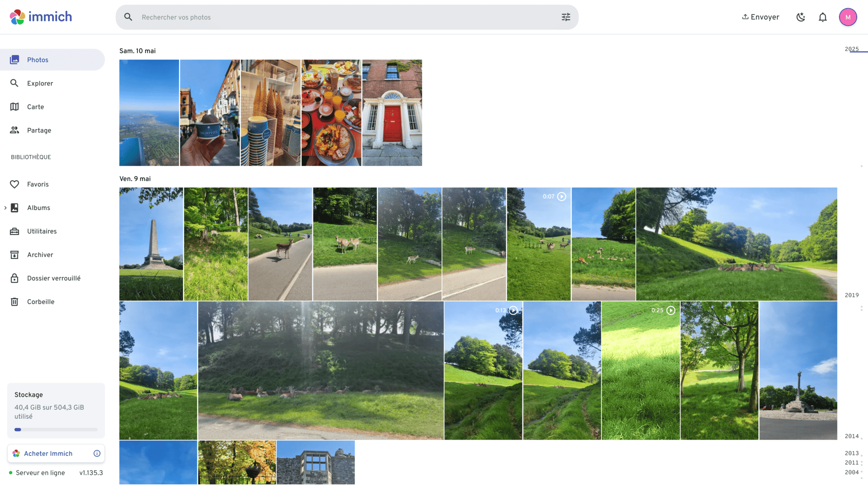The image size is (868, 488).
Task: Go to Carte map view
Action: 35,107
